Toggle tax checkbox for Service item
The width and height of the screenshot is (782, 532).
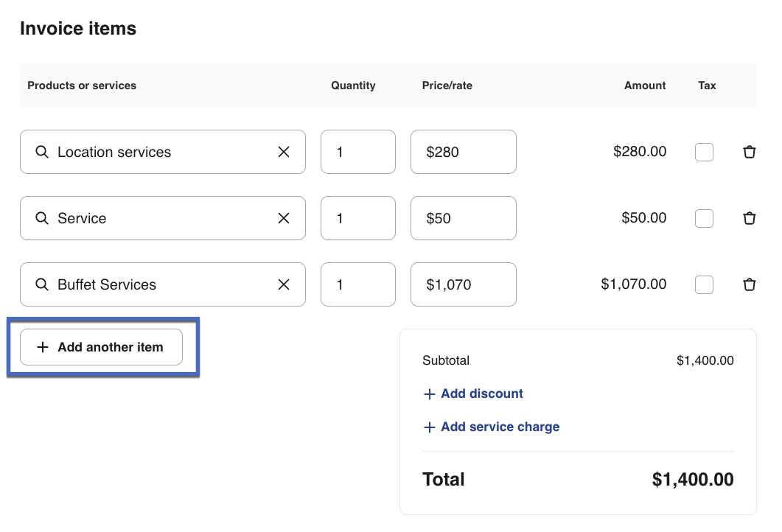click(x=704, y=219)
